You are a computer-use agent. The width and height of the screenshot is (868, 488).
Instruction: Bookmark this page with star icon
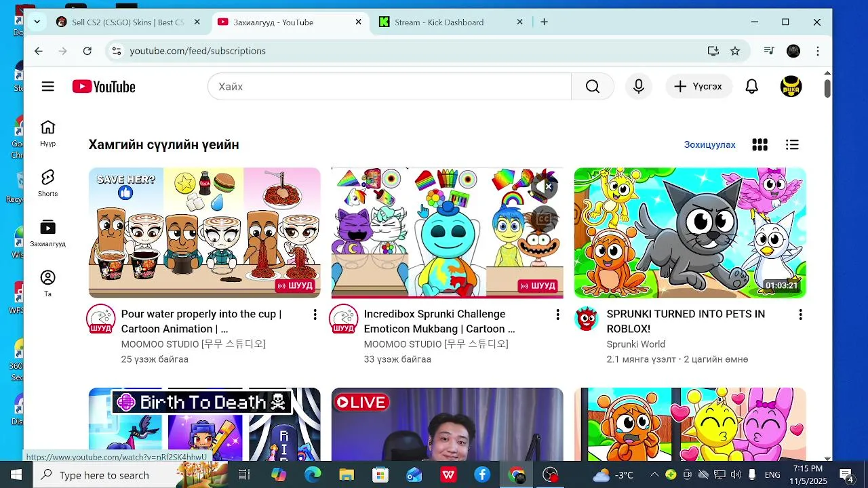(735, 51)
